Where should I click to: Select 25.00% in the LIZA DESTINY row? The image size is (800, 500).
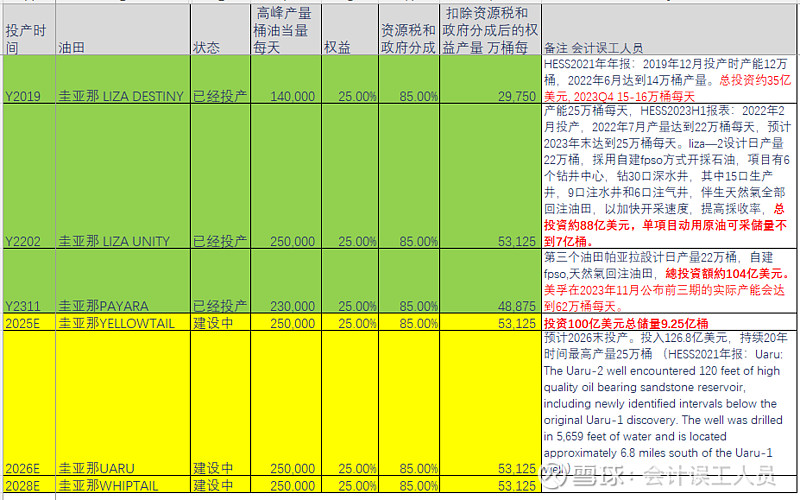pos(350,80)
